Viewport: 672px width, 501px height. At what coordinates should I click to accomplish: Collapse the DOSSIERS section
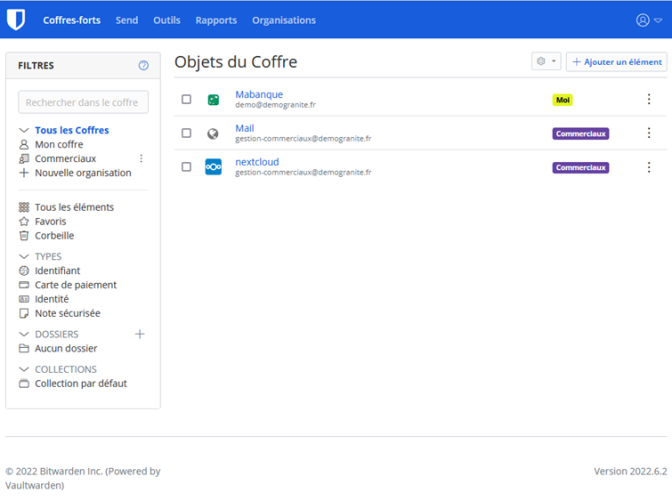click(24, 334)
